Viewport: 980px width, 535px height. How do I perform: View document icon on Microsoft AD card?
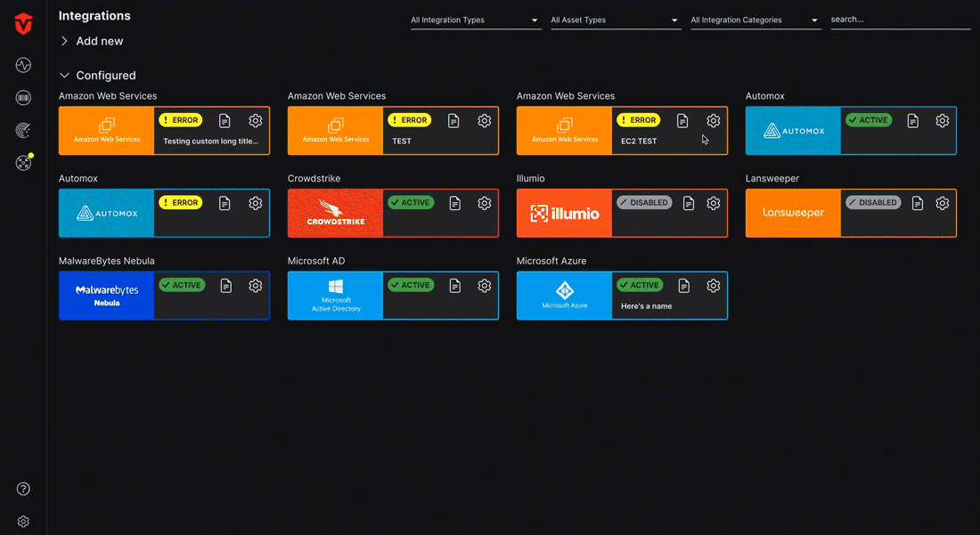(x=455, y=285)
